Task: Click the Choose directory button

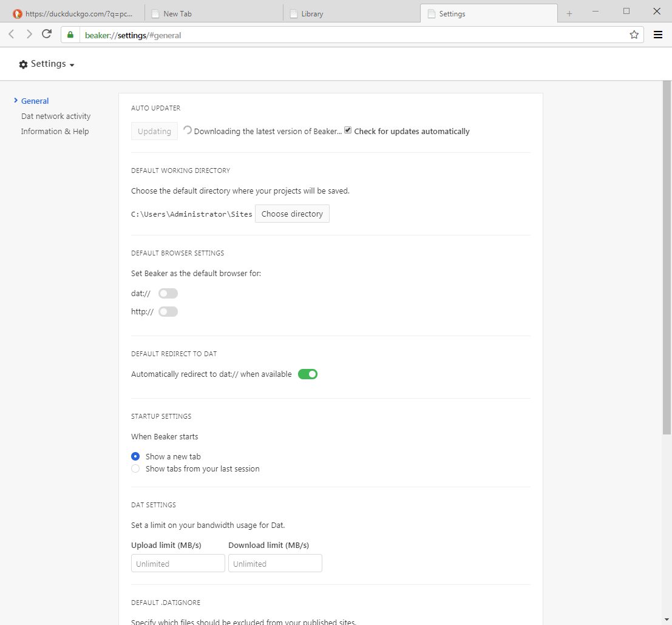Action: pos(292,214)
